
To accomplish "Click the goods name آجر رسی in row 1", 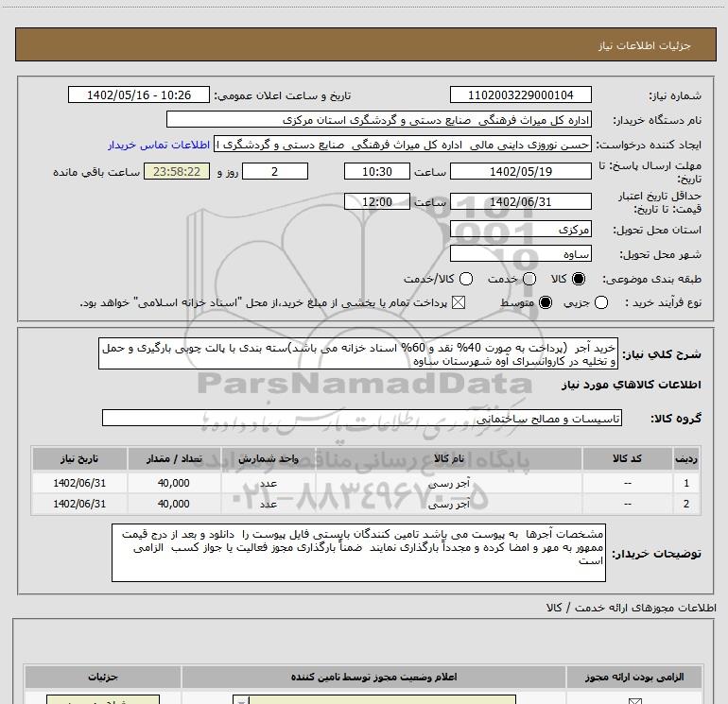I will pos(448,483).
